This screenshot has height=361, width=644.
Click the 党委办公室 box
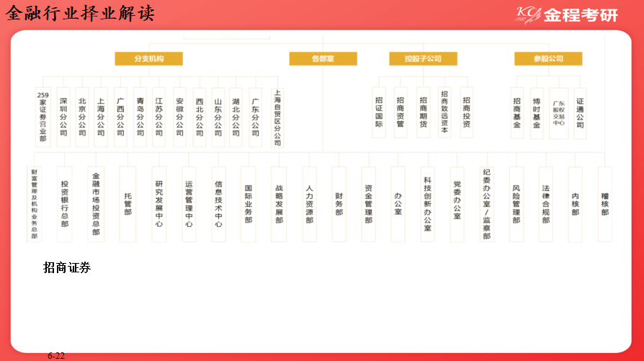tap(457, 204)
